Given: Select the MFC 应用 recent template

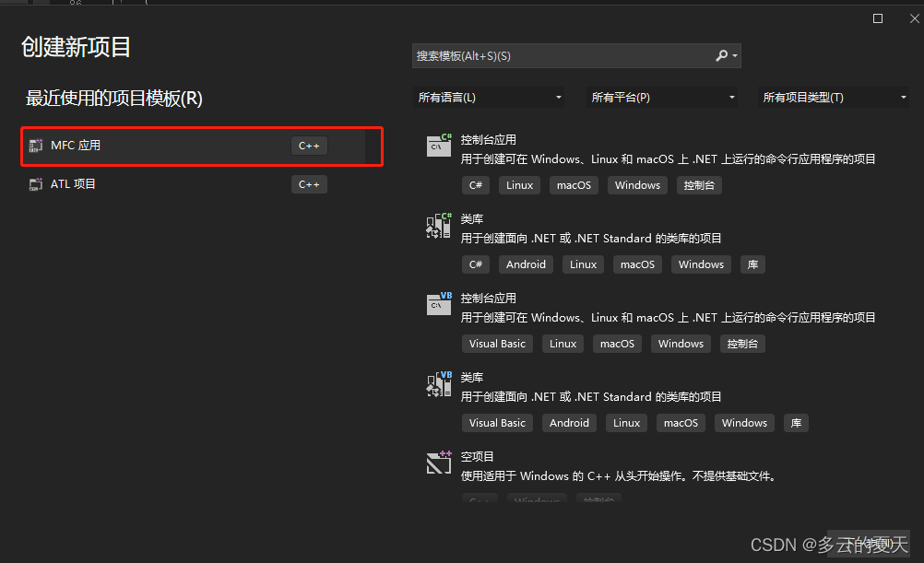Looking at the screenshot, I should [x=202, y=147].
